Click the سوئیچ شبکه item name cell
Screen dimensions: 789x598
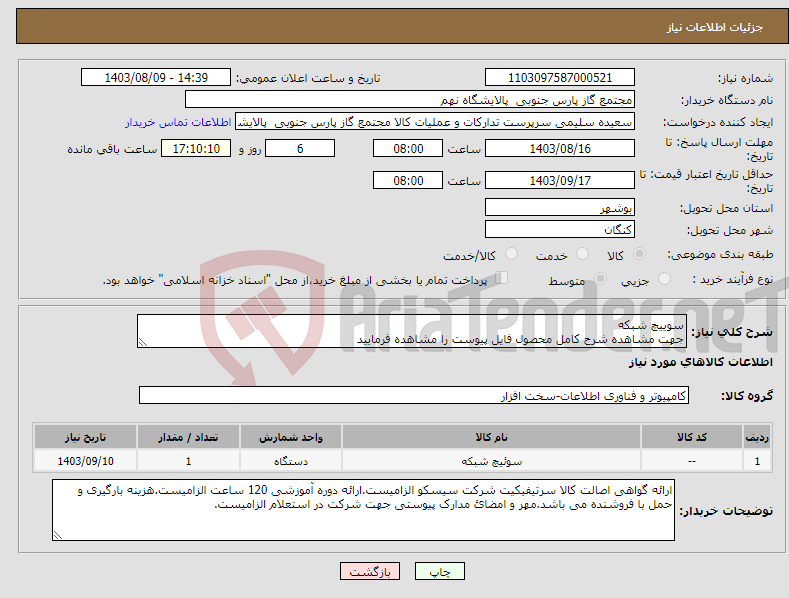pyautogui.click(x=491, y=461)
